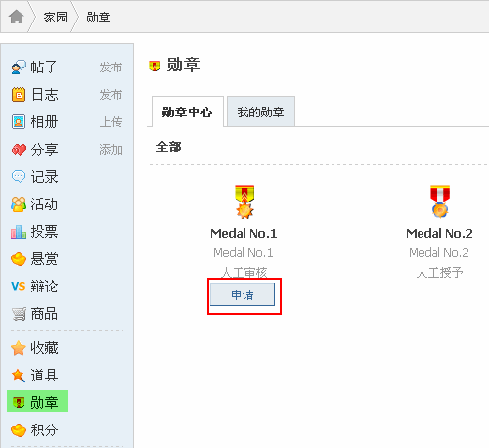Open 日志 in the sidebar
Screen dimensions: 489x448
[44, 95]
